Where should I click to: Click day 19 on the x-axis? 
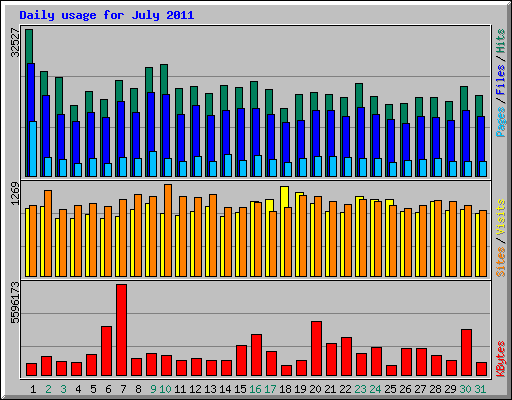tap(300, 389)
